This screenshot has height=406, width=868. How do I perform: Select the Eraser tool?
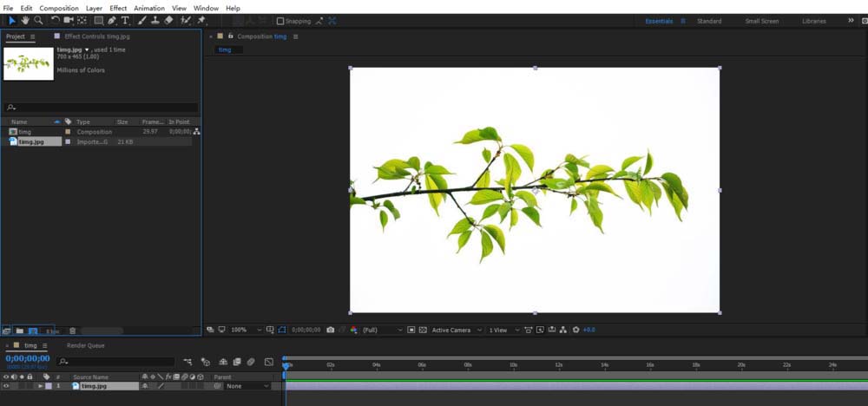168,20
